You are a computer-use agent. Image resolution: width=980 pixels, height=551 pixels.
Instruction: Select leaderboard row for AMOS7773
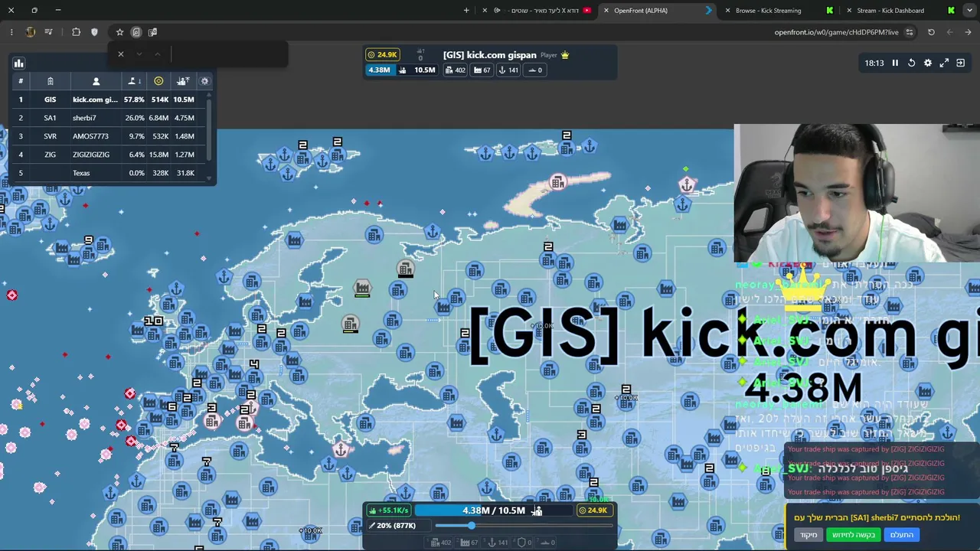[x=107, y=136]
